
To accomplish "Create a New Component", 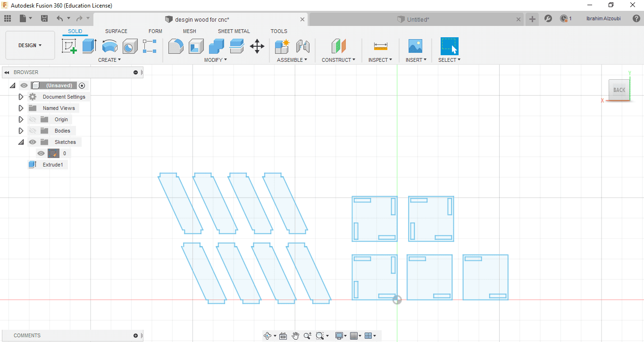I will click(283, 46).
